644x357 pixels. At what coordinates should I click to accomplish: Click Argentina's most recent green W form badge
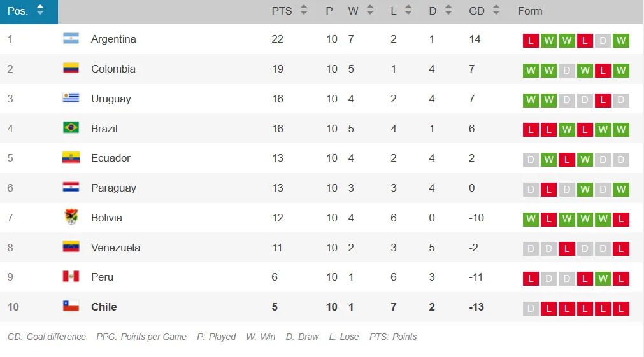pos(621,41)
